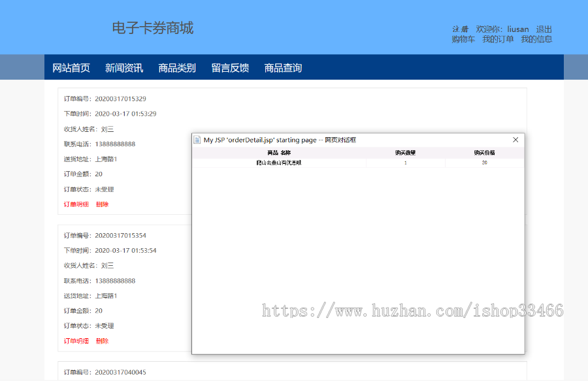Open the 商品查询 product search page
This screenshot has height=382, width=588.
tap(282, 67)
